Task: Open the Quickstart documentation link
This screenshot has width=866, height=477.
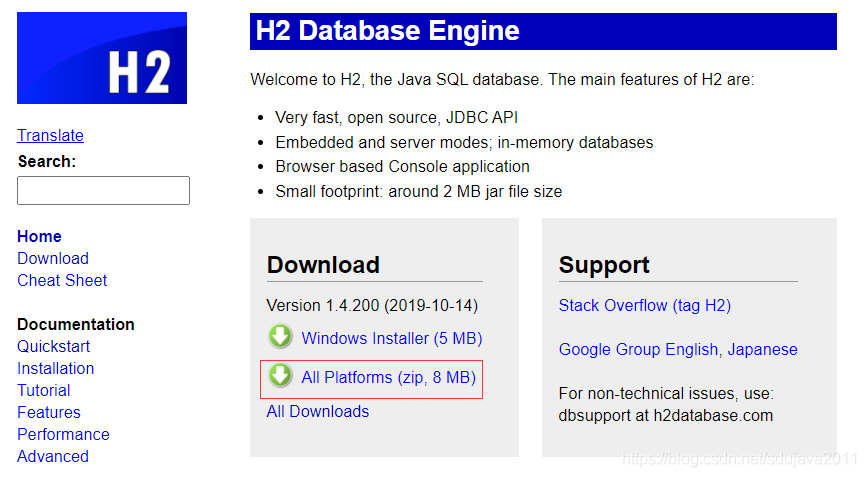Action: click(54, 347)
